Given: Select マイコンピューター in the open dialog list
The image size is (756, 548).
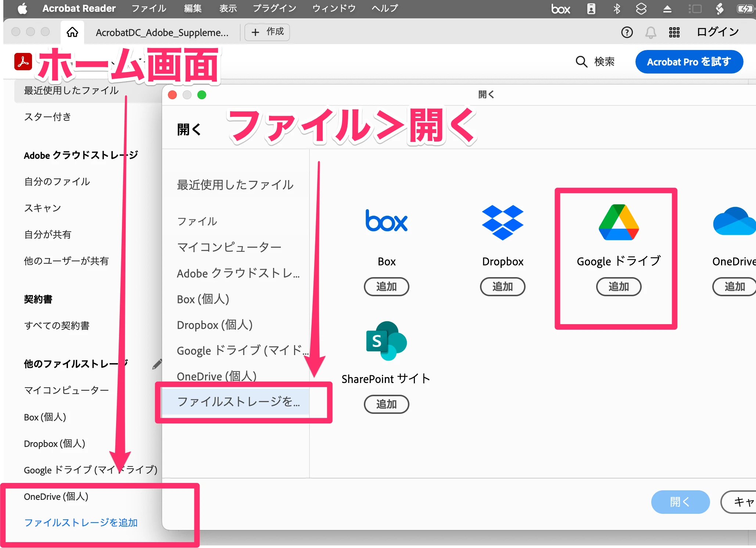Looking at the screenshot, I should point(229,247).
